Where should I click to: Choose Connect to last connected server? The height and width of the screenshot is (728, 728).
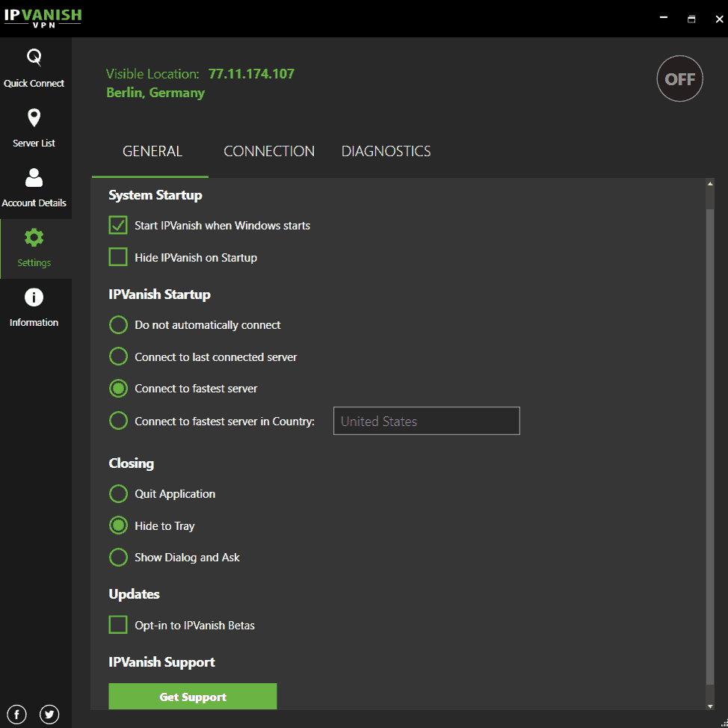(x=118, y=357)
